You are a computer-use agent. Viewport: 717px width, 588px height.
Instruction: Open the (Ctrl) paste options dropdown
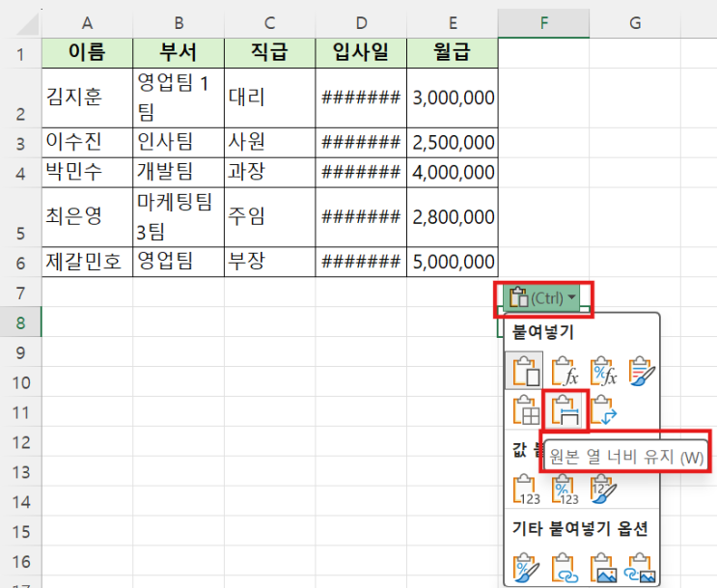(542, 298)
